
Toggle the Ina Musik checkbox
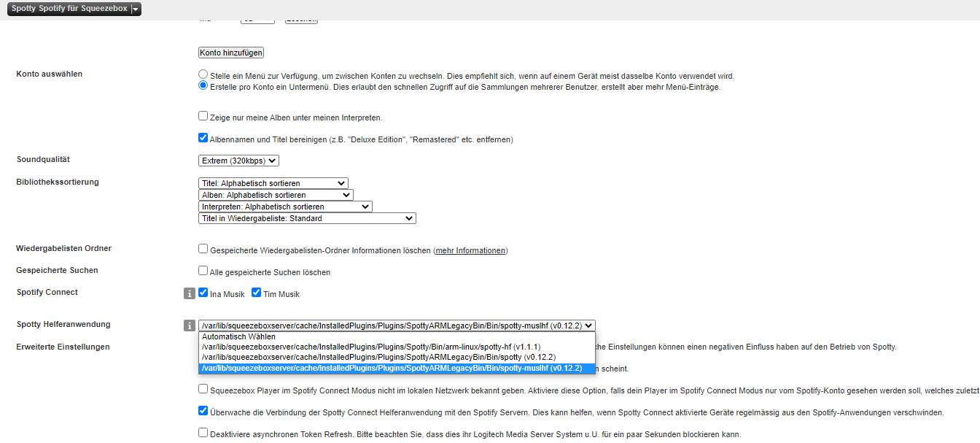click(203, 293)
